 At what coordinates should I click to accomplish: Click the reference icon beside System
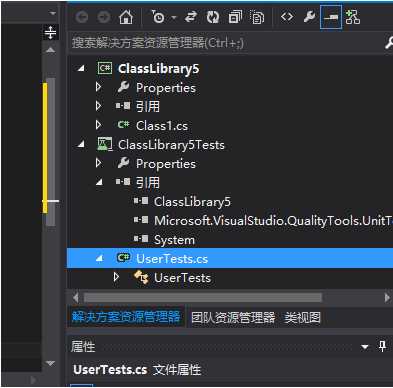pyautogui.click(x=141, y=239)
